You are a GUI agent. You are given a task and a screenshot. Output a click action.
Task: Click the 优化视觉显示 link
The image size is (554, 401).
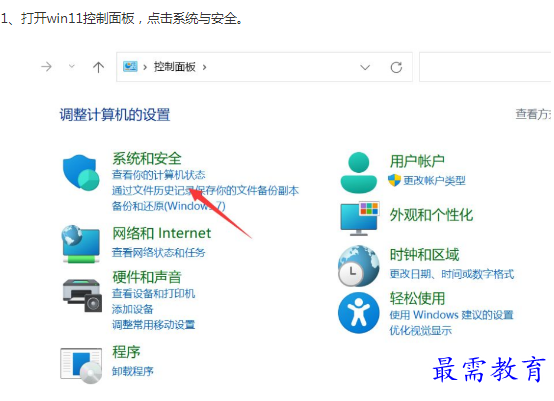pos(420,330)
